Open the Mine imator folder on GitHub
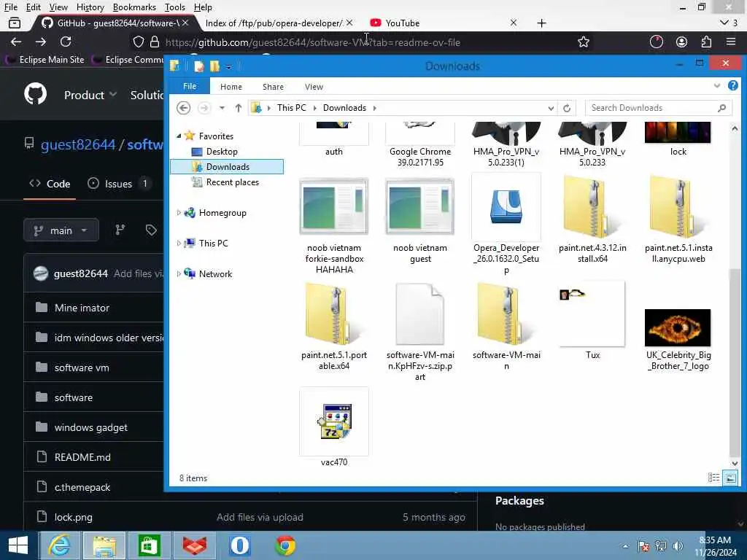 pos(82,308)
